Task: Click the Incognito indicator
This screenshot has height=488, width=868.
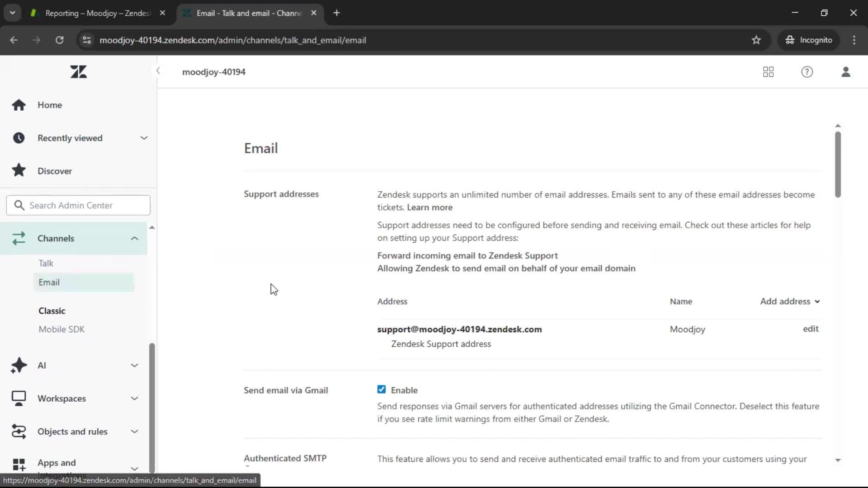Action: 809,40
